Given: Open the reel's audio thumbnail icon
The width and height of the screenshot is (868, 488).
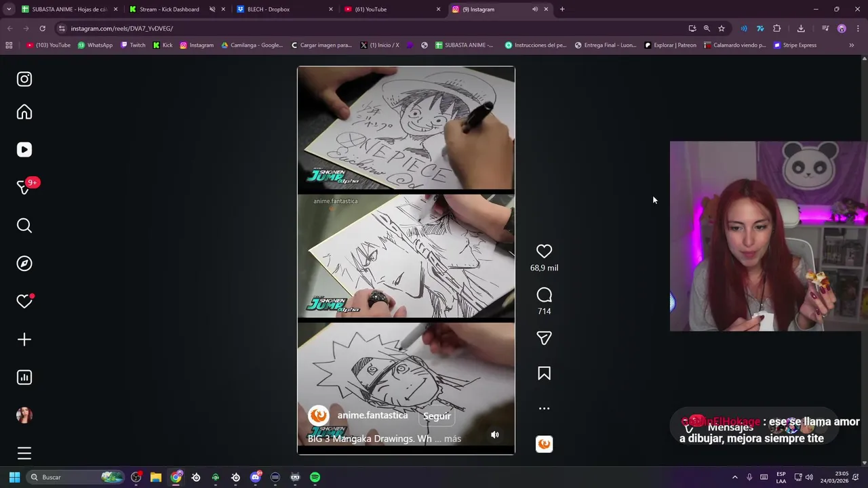Looking at the screenshot, I should point(544,444).
